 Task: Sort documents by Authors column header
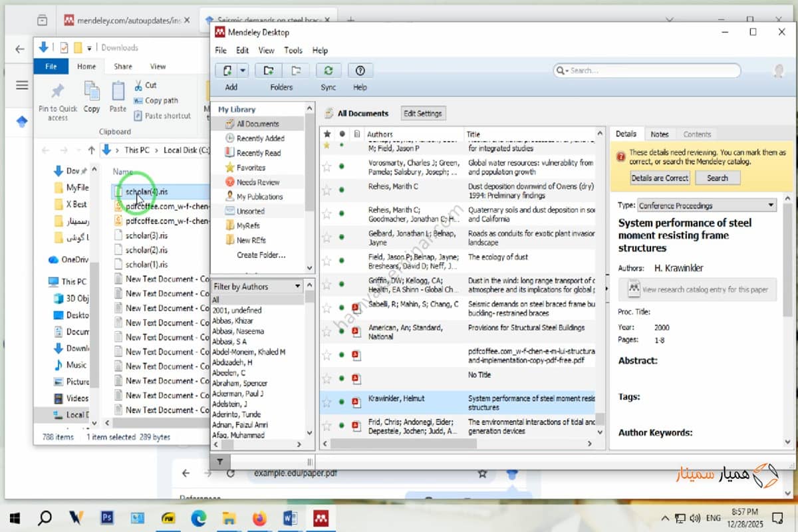click(x=414, y=134)
